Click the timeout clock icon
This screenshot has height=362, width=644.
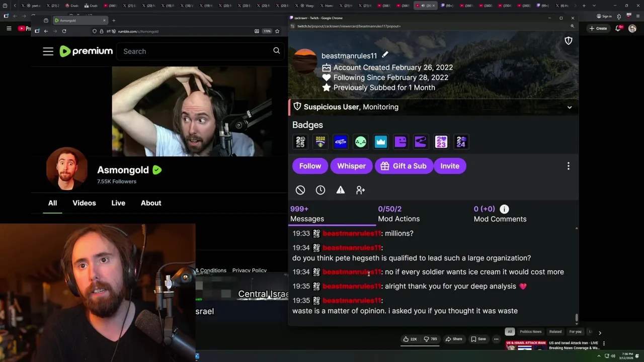pos(320,190)
